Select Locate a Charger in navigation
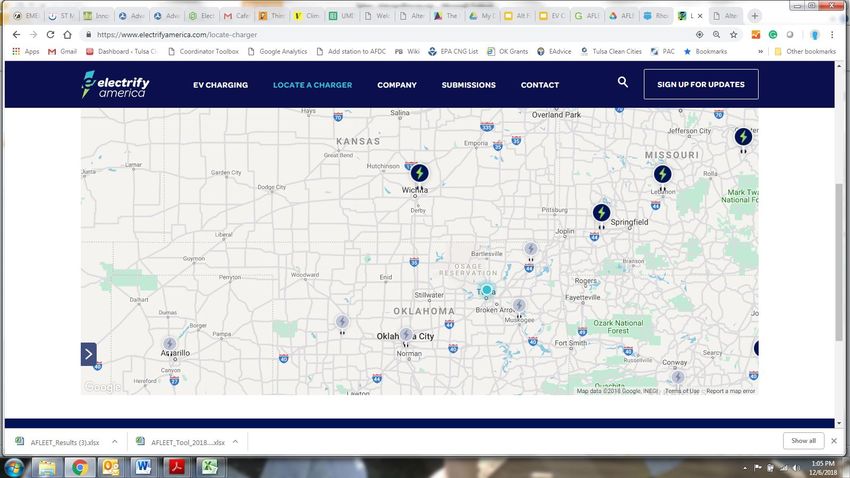 coord(312,85)
